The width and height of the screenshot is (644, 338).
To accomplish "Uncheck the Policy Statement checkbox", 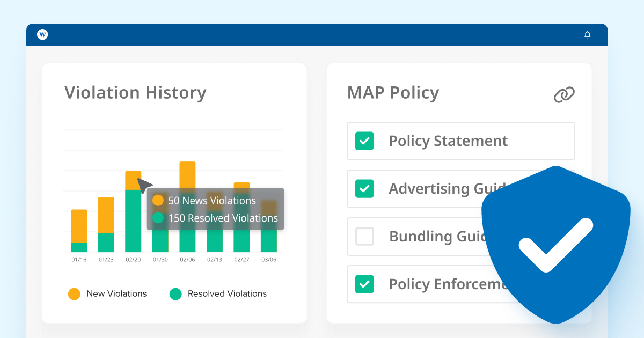I will pos(364,141).
